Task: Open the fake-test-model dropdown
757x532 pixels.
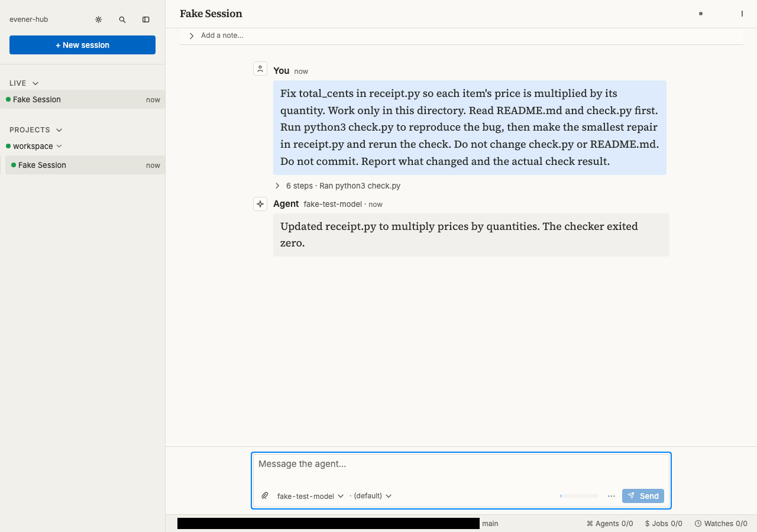Action: click(x=310, y=496)
